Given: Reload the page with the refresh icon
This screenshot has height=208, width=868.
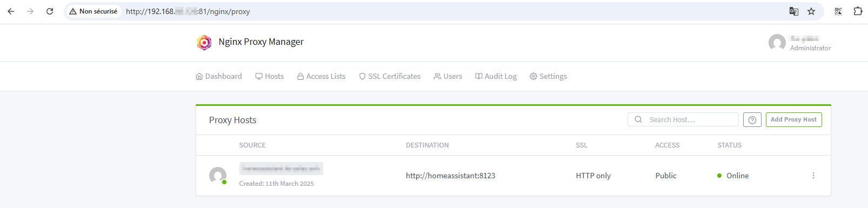Looking at the screenshot, I should [x=50, y=11].
